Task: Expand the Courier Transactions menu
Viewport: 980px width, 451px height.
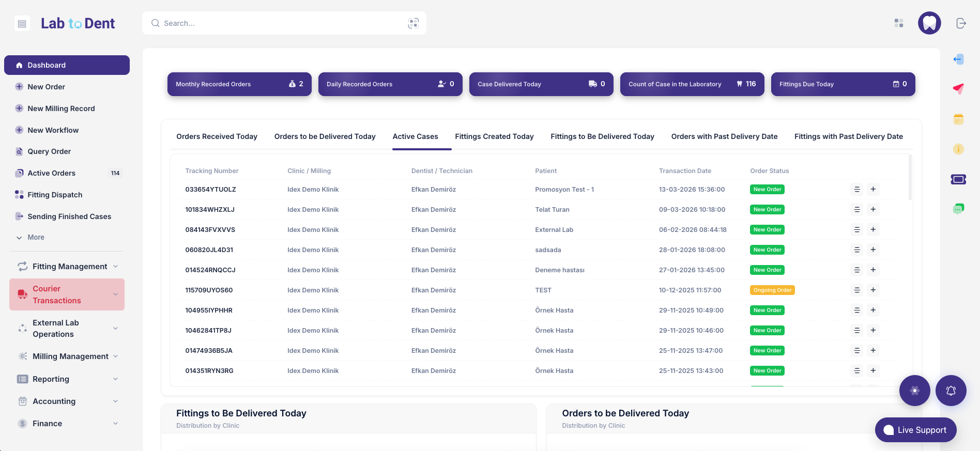Action: pyautogui.click(x=67, y=294)
